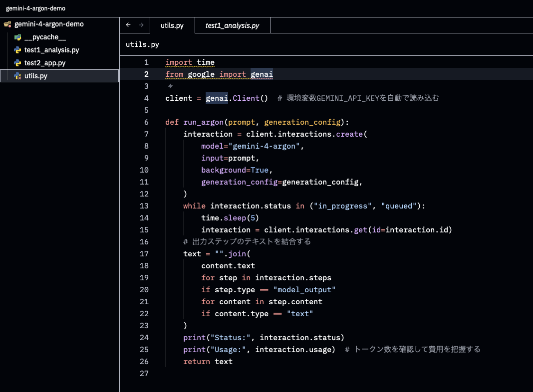Image resolution: width=533 pixels, height=392 pixels.
Task: Click the back navigation arrow
Action: coord(128,25)
